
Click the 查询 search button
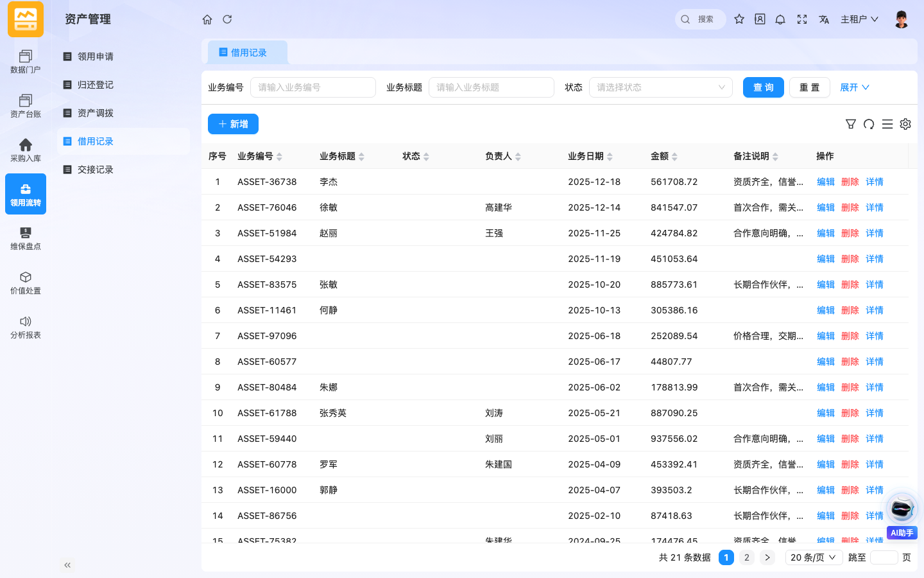764,87
